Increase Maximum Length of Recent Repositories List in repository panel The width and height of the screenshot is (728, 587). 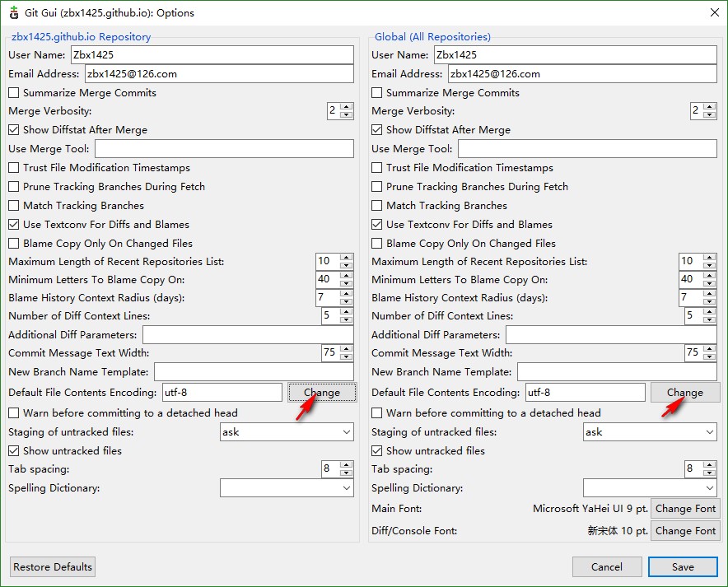[x=347, y=258]
